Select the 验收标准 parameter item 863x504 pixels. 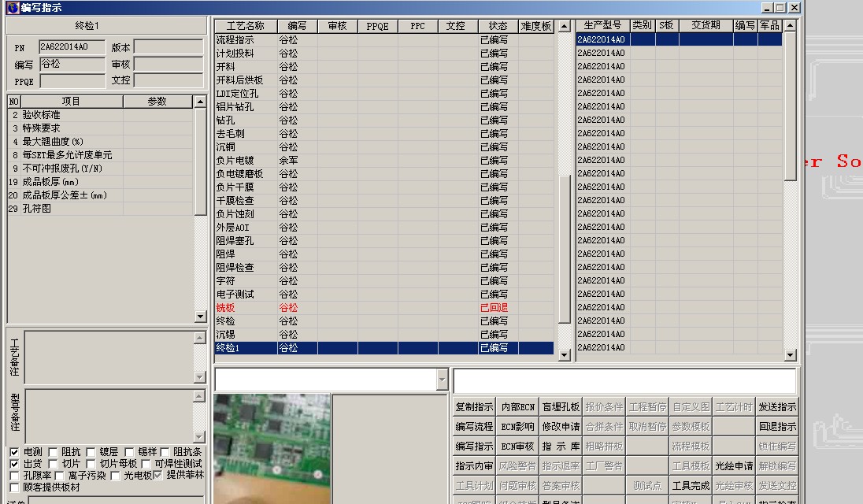[100, 115]
